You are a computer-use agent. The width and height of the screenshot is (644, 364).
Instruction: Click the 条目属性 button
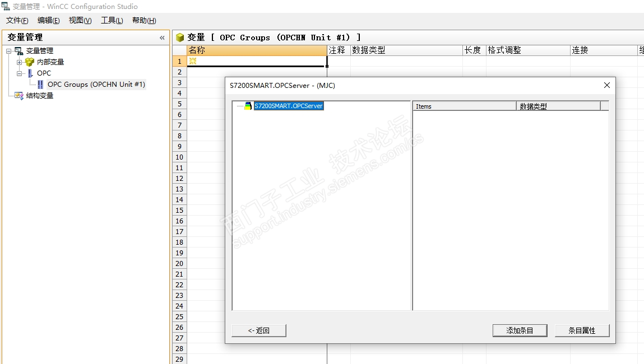click(582, 330)
